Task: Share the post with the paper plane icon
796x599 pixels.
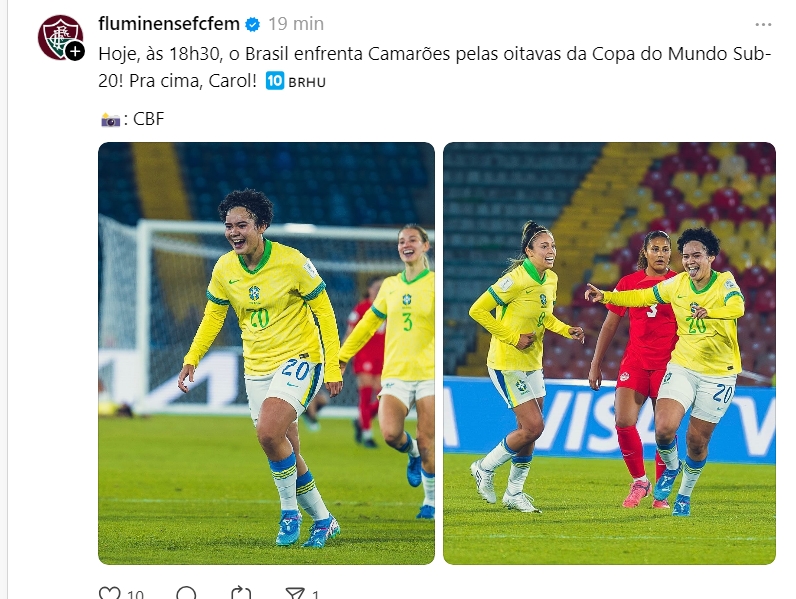Action: (x=295, y=593)
